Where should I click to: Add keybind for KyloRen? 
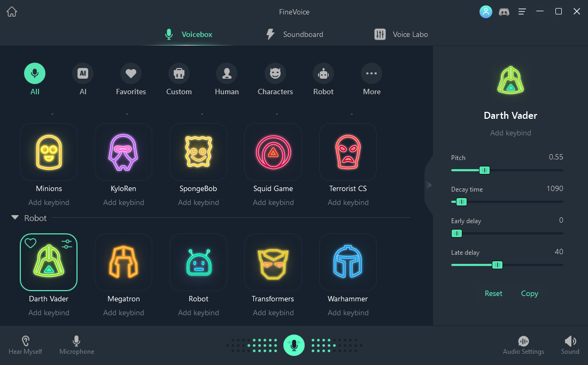click(x=123, y=202)
